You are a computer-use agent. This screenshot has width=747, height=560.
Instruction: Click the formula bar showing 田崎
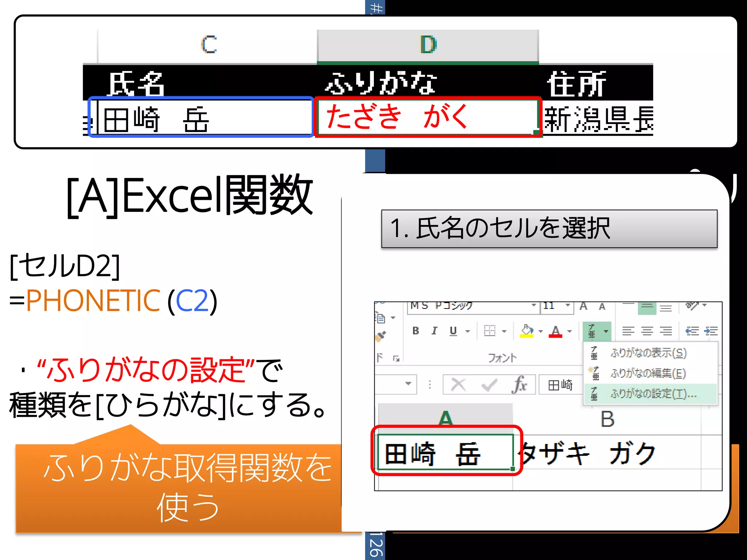(560, 385)
